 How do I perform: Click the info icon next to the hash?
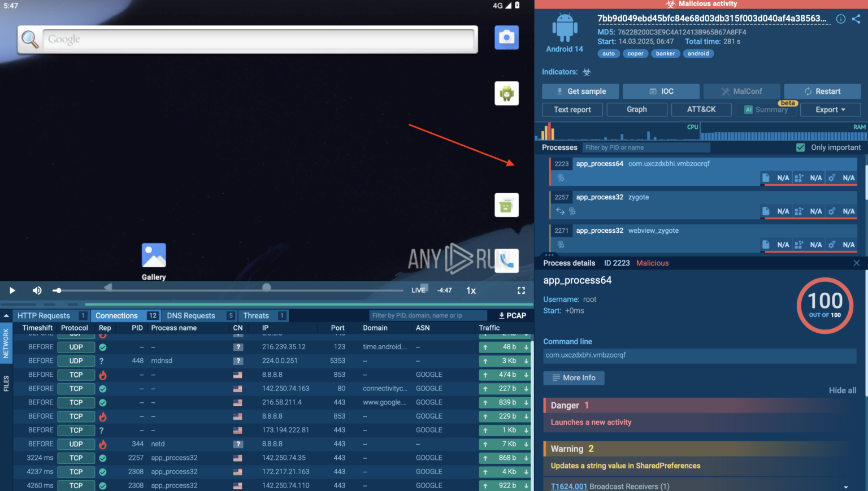point(841,19)
